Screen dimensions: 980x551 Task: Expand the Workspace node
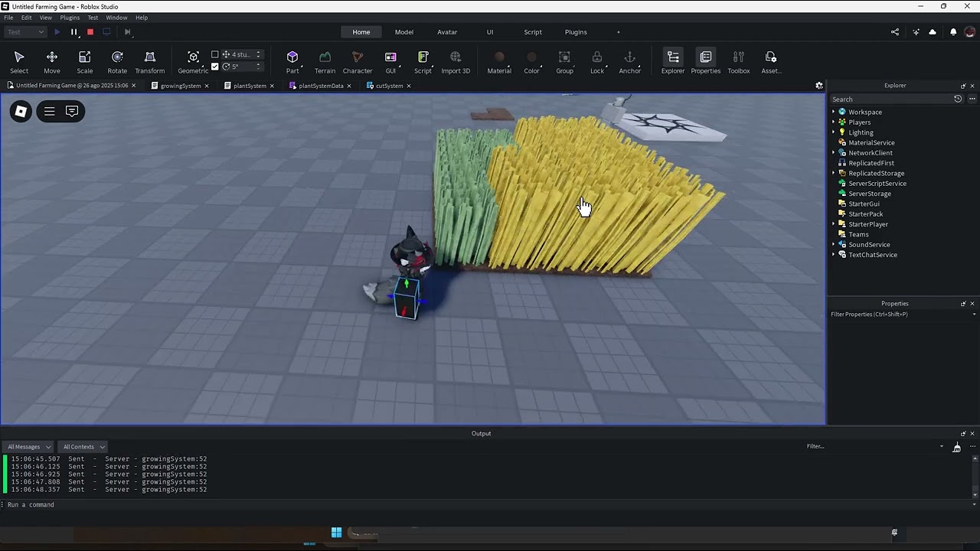[x=834, y=112]
